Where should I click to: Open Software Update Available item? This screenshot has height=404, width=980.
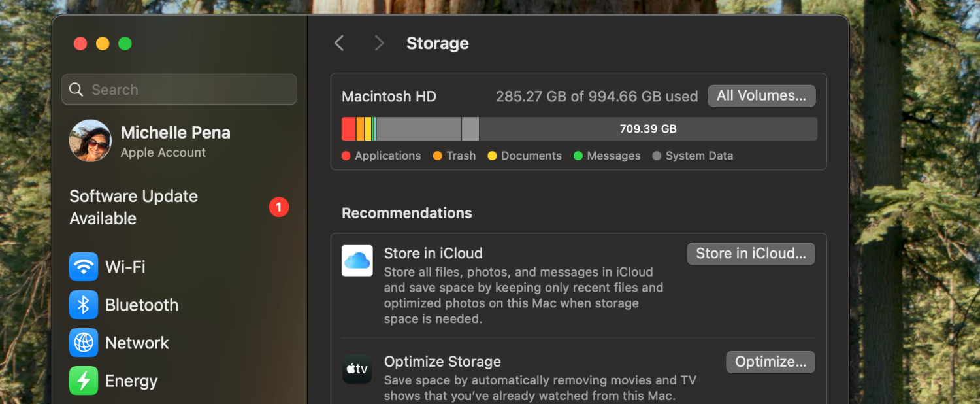pos(134,207)
